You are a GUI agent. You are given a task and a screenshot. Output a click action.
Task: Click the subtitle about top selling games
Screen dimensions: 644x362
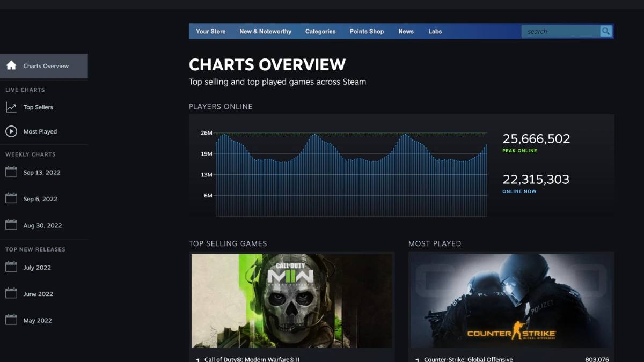tap(277, 82)
